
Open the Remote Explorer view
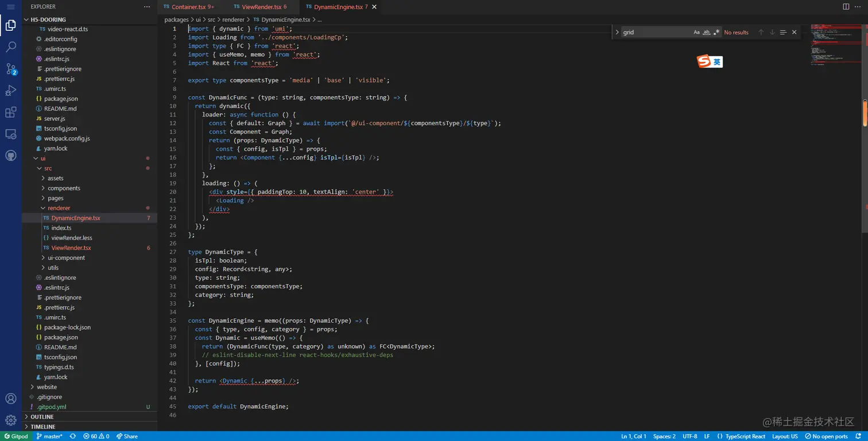(x=10, y=134)
